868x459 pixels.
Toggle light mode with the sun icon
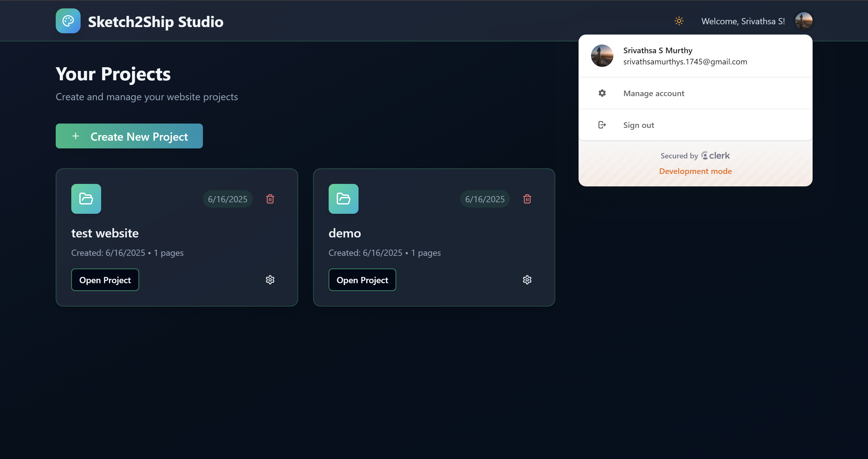[679, 21]
